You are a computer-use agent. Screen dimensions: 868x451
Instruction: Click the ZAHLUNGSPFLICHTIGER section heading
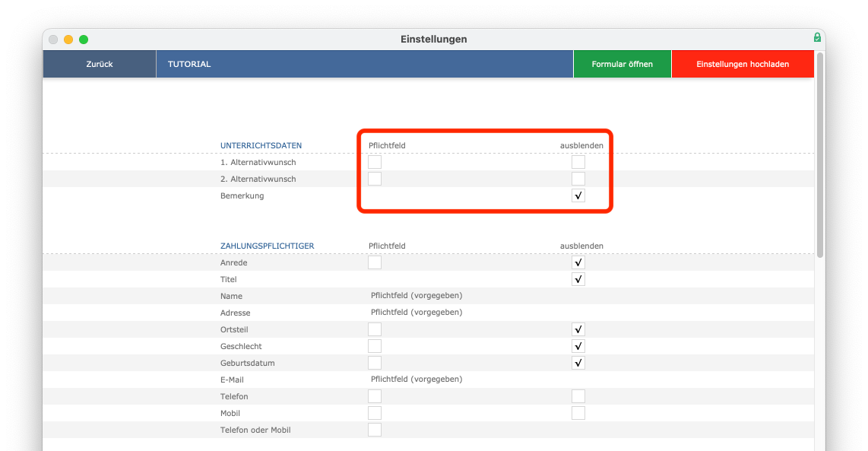pos(267,246)
